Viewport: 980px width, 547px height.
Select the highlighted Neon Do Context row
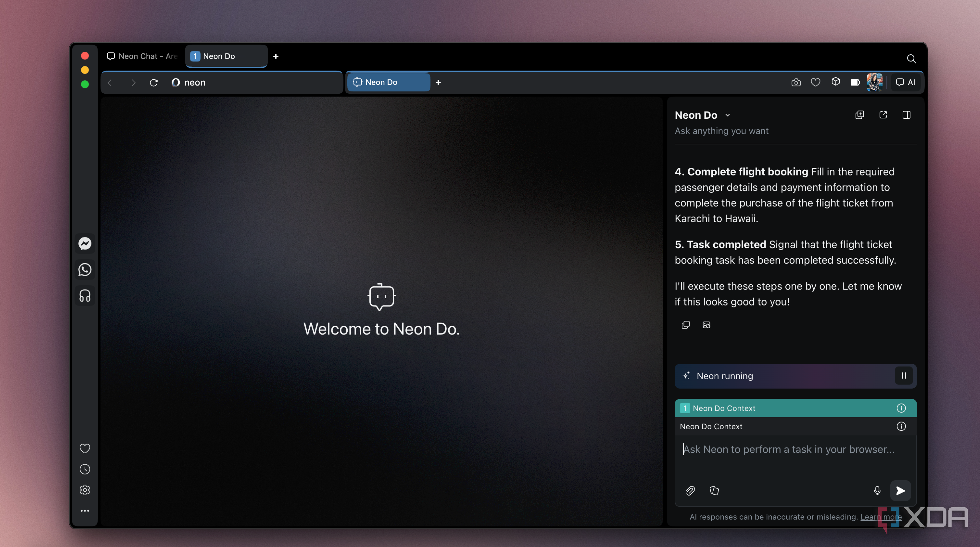point(795,408)
